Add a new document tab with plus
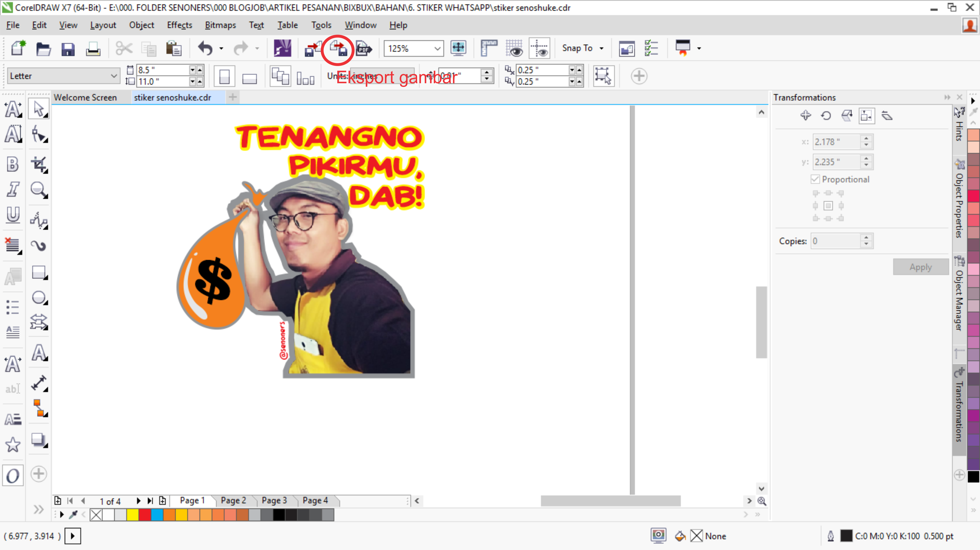The image size is (980, 550). 233,98
